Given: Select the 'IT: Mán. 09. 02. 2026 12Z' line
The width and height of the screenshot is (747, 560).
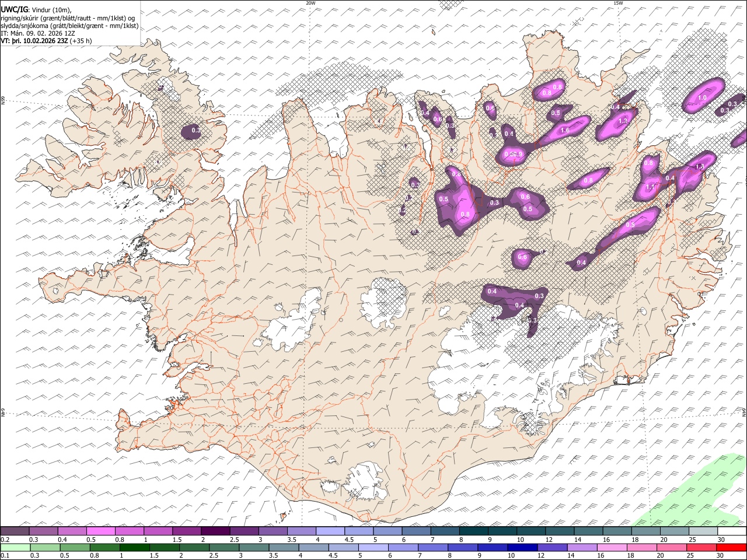Looking at the screenshot, I should pos(38,33).
